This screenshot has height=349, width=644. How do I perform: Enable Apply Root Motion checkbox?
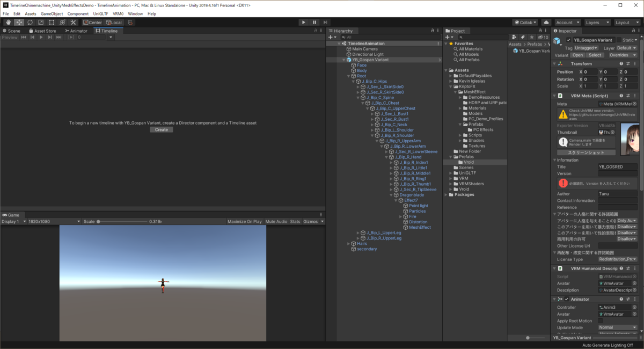[x=601, y=321]
